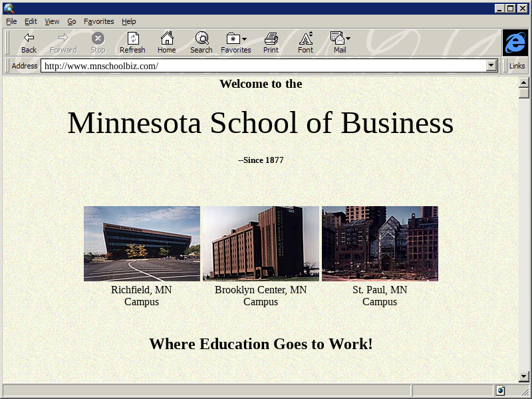This screenshot has height=399, width=532.
Task: Open the Go menu
Action: [x=72, y=21]
